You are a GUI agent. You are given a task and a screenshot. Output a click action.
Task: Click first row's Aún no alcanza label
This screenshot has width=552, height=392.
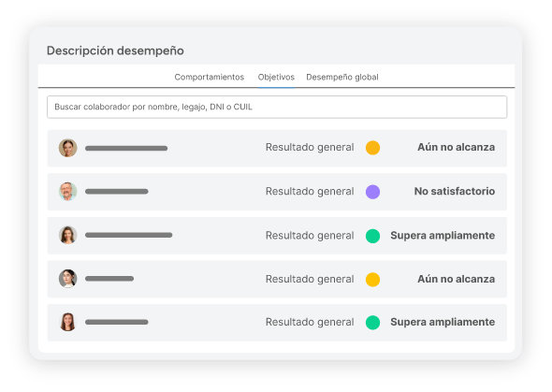pyautogui.click(x=457, y=147)
